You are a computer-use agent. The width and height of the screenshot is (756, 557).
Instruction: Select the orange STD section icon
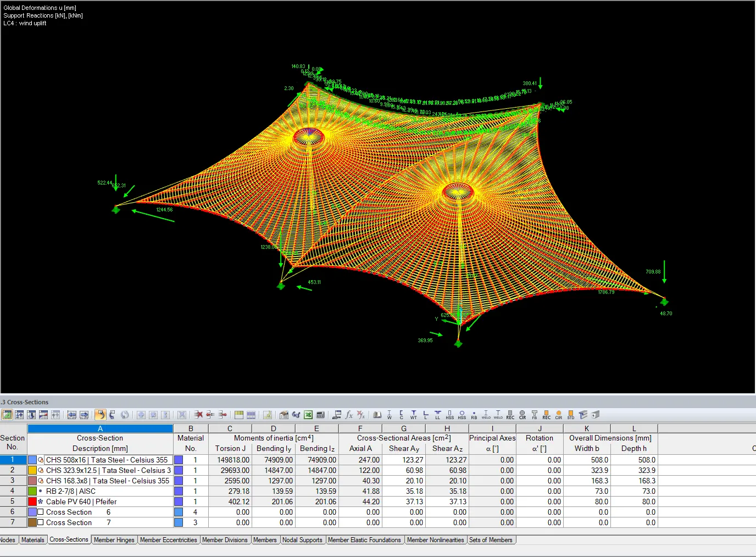point(571,415)
